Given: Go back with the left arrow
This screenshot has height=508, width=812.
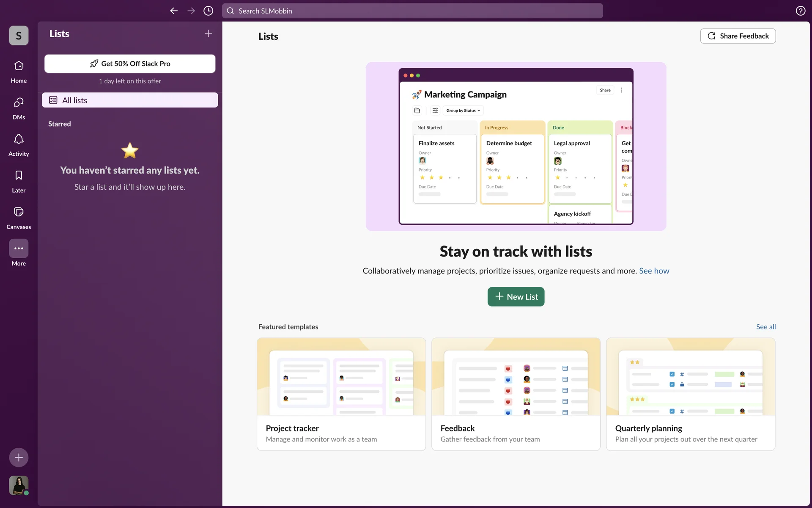Looking at the screenshot, I should 174,11.
